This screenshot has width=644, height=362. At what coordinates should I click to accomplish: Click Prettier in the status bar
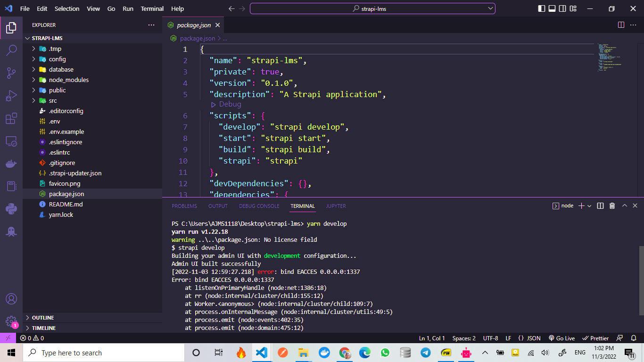595,338
